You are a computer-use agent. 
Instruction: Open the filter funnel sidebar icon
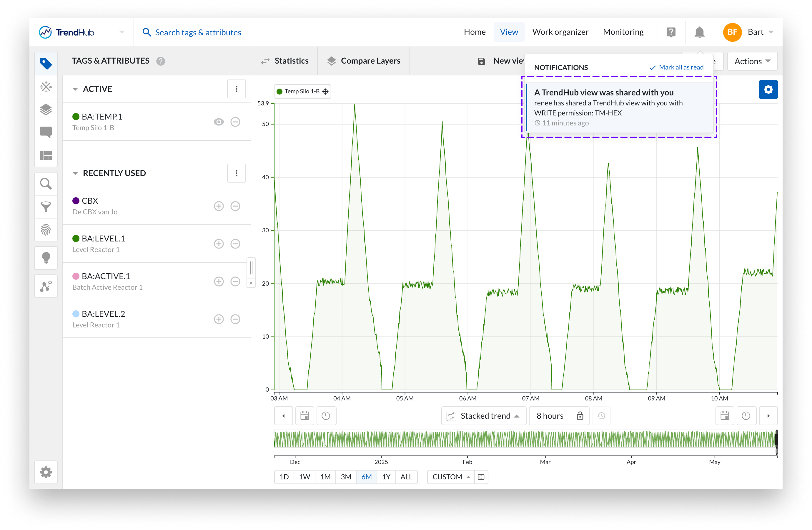(x=46, y=207)
